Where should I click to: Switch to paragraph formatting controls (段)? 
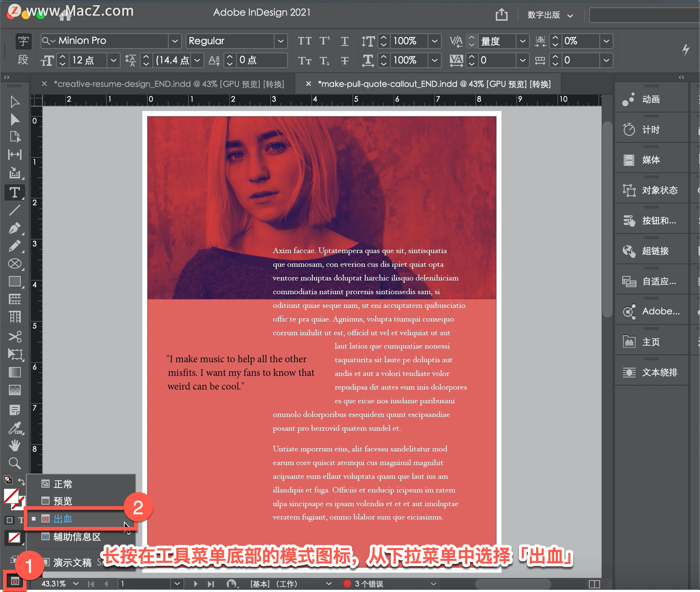pos(23,60)
